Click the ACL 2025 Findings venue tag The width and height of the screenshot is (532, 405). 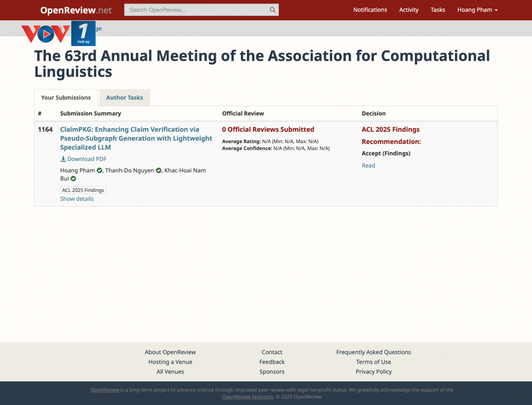tap(83, 190)
